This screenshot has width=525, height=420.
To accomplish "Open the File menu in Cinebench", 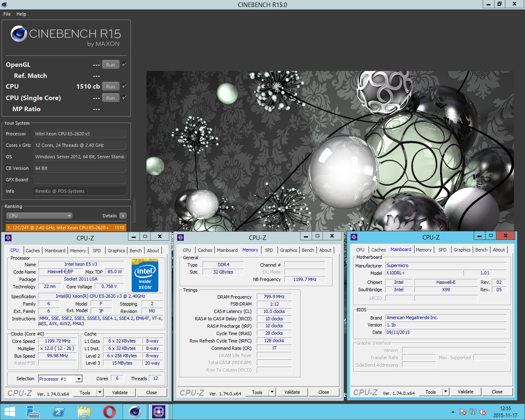I will [x=7, y=14].
